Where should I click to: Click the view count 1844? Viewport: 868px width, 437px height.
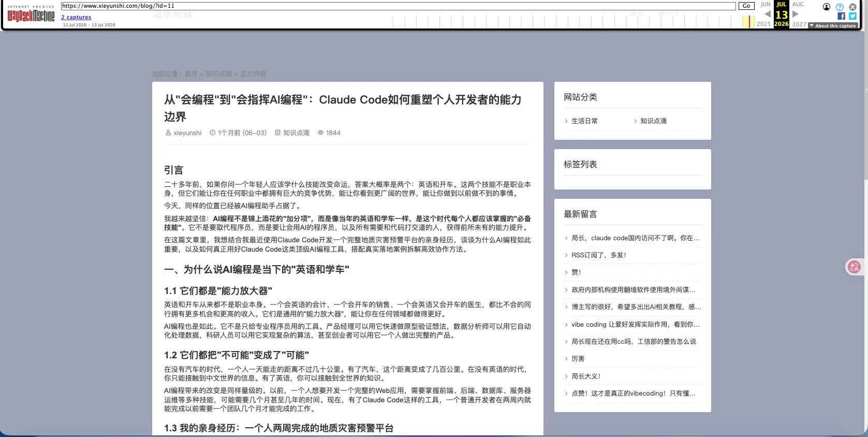333,133
